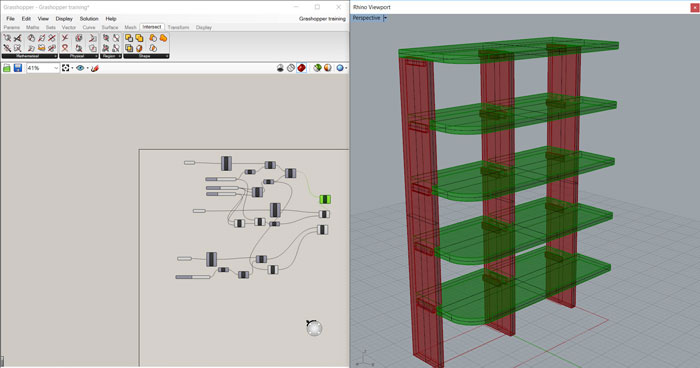Click the Named Views eye icon
Viewport: 700px width, 368px height.
(x=80, y=68)
